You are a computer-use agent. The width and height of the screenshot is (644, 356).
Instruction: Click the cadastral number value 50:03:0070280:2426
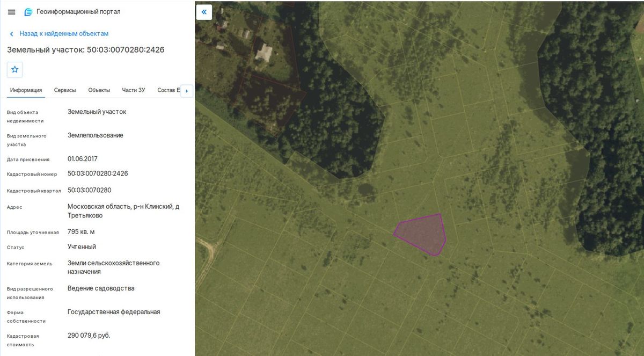tap(98, 173)
